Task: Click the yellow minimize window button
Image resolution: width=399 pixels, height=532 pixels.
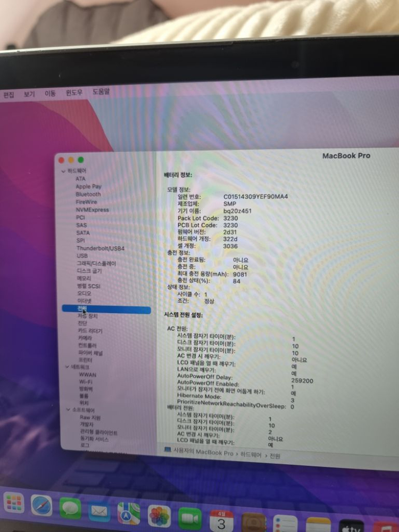Action: point(71,160)
